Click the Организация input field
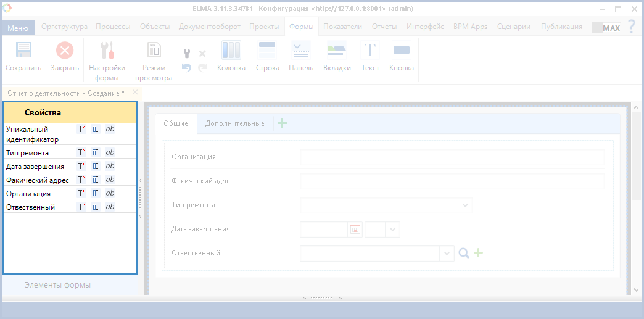Screen dimensions: 644x319 click(452, 157)
